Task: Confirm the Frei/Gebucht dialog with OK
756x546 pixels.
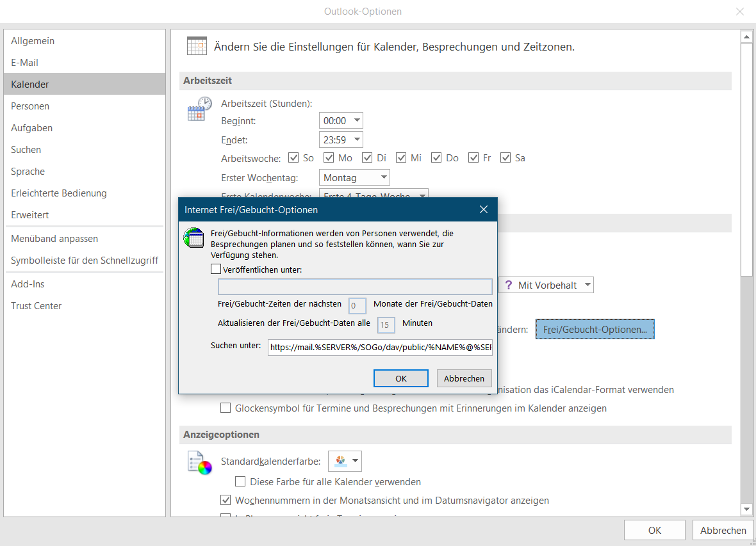Action: tap(400, 378)
